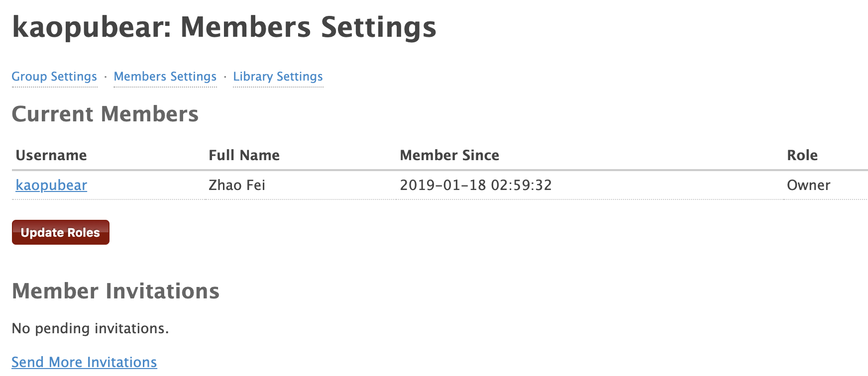This screenshot has width=868, height=376.
Task: Open the Library Settings link
Action: pyautogui.click(x=278, y=77)
